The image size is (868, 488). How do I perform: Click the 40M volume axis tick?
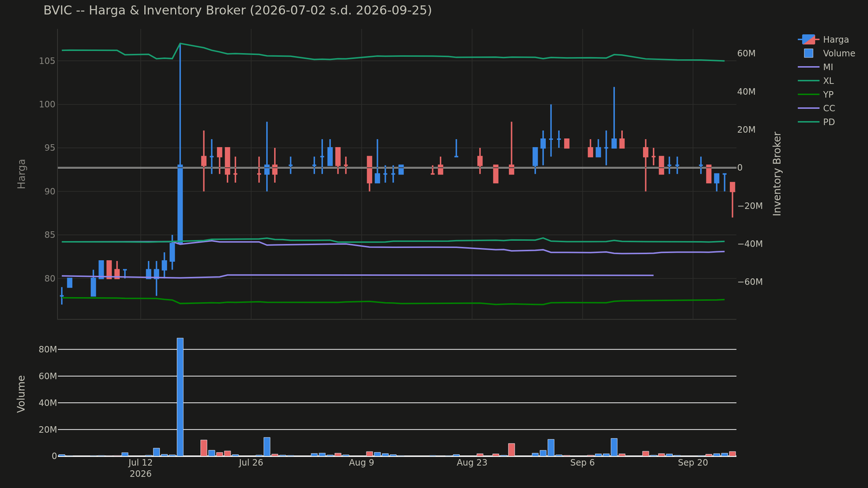click(47, 403)
